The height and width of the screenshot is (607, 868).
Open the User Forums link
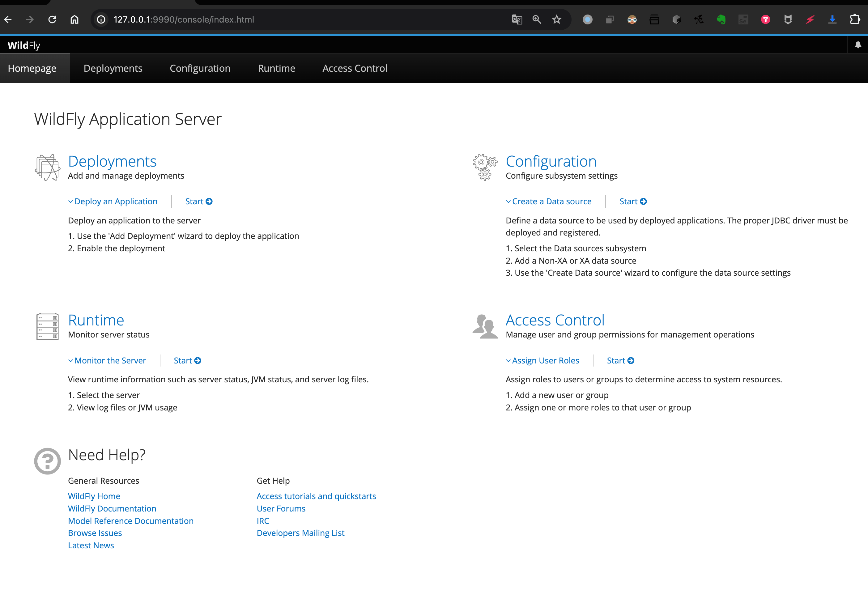(x=281, y=508)
